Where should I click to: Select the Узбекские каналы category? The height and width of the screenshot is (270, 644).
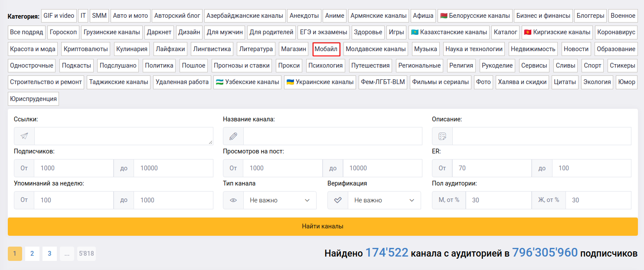pyautogui.click(x=247, y=82)
